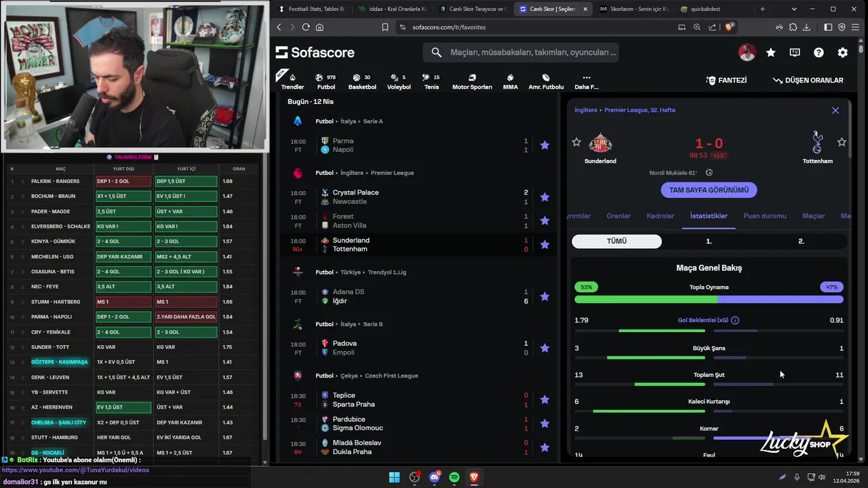Open the help question mark icon
The width and height of the screenshot is (868, 488).
[818, 52]
